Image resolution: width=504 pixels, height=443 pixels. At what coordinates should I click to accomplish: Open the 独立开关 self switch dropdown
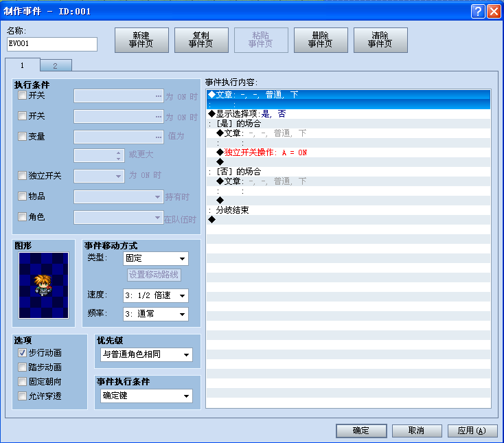[x=99, y=177]
